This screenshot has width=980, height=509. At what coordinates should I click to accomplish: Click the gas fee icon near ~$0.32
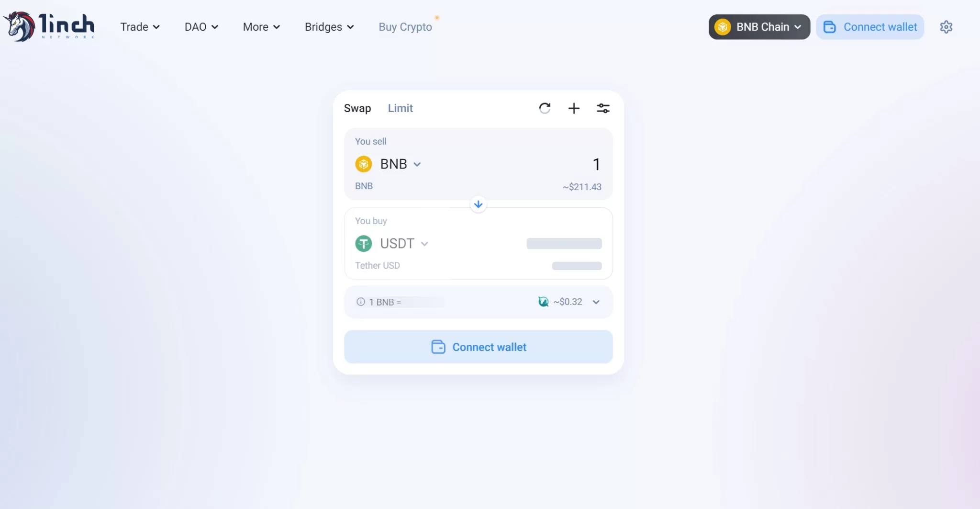[x=543, y=302]
